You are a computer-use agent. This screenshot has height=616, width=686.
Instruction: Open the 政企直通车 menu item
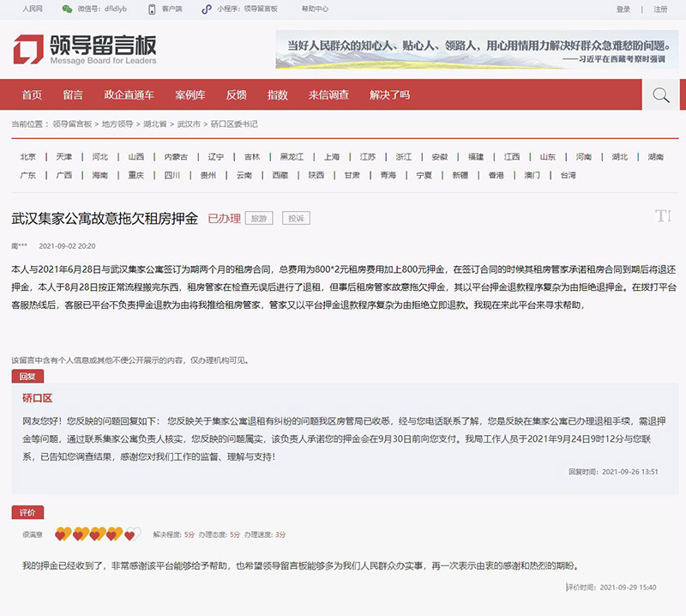pos(129,94)
